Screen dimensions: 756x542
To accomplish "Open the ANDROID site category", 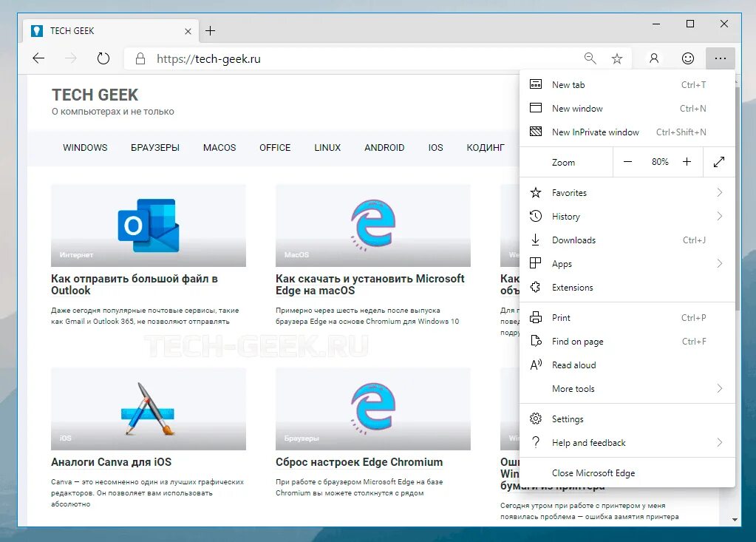I will tap(384, 148).
